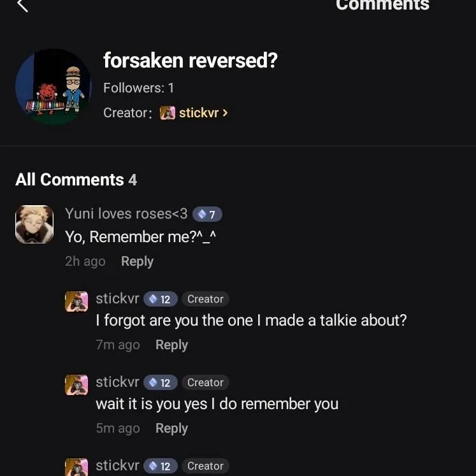Image resolution: width=476 pixels, height=476 pixels.
Task: Tap Creator tag on first stickvr reply
Action: click(205, 299)
